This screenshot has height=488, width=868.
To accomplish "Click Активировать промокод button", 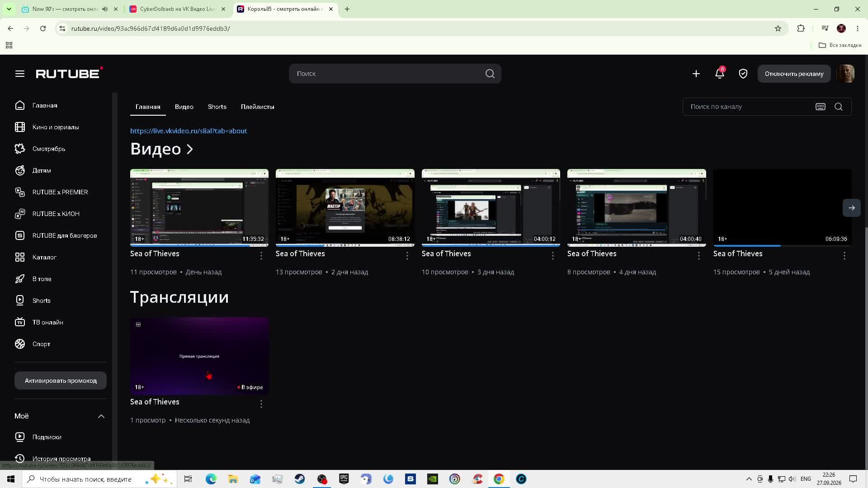I will 61,380.
